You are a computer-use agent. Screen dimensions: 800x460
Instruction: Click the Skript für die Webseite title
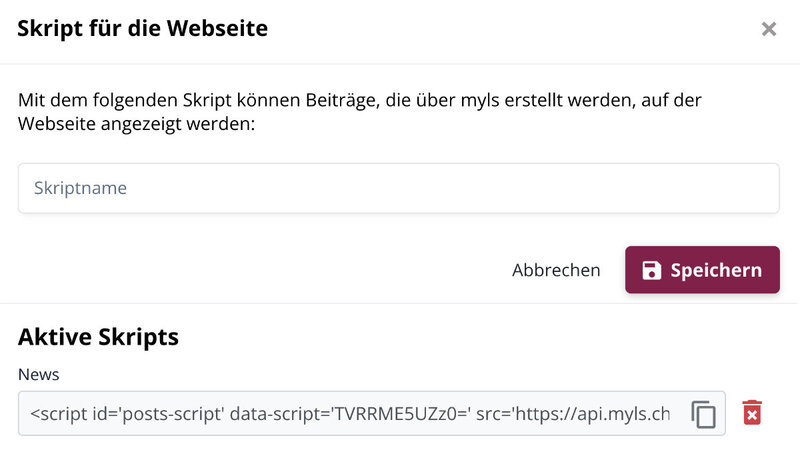click(x=142, y=28)
